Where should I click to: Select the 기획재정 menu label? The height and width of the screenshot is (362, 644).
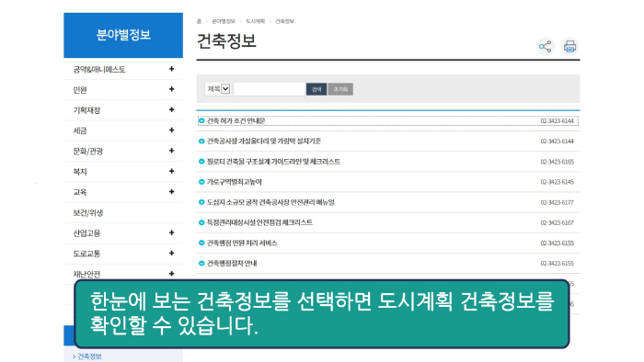[x=86, y=110]
